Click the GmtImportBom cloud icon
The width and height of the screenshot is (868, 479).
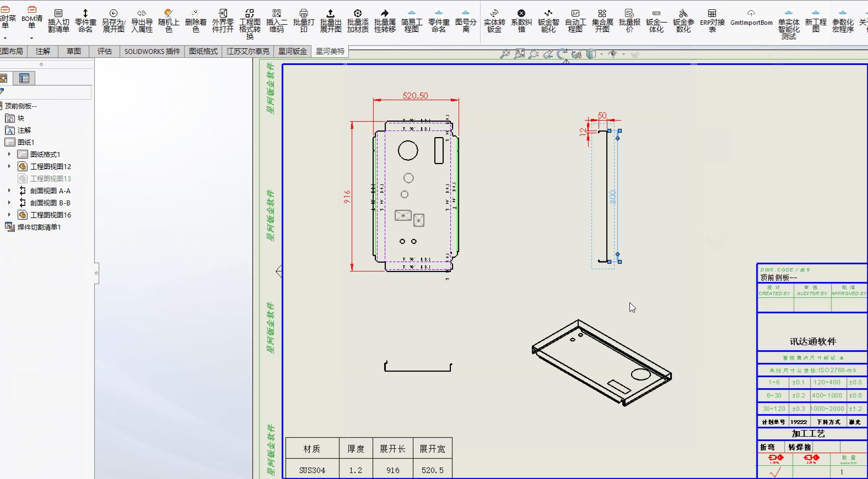pos(751,17)
